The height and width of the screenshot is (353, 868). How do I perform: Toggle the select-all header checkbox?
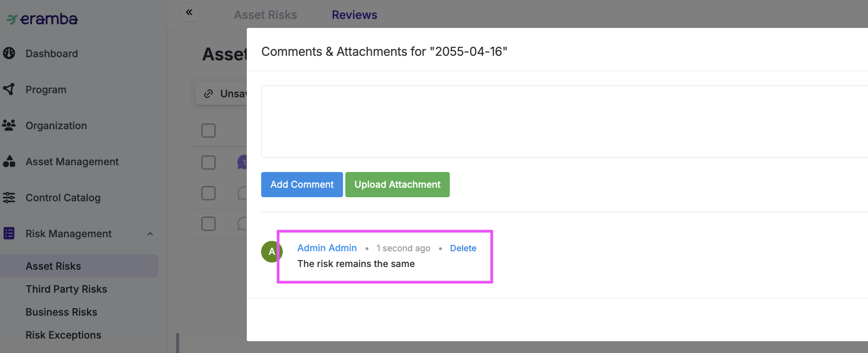208,131
